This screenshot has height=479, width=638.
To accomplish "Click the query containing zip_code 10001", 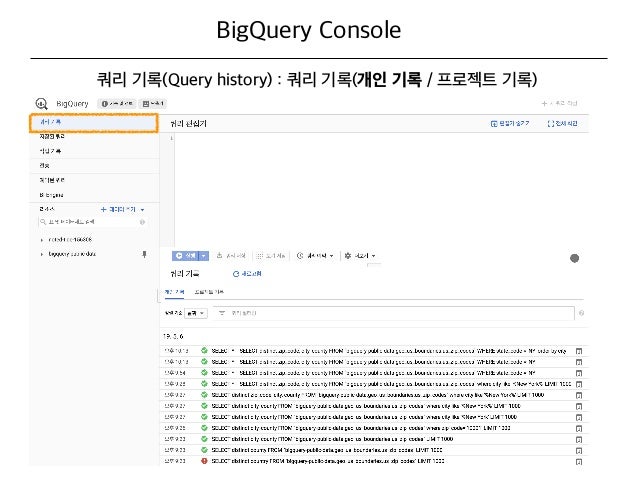I will click(x=361, y=428).
